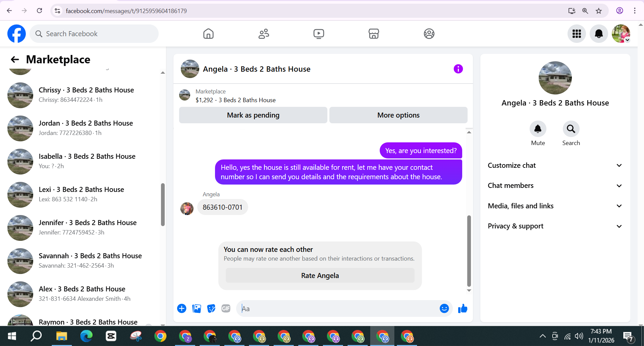The width and height of the screenshot is (644, 346).
Task: Open the Chrome three-dot menu
Action: 635,11
